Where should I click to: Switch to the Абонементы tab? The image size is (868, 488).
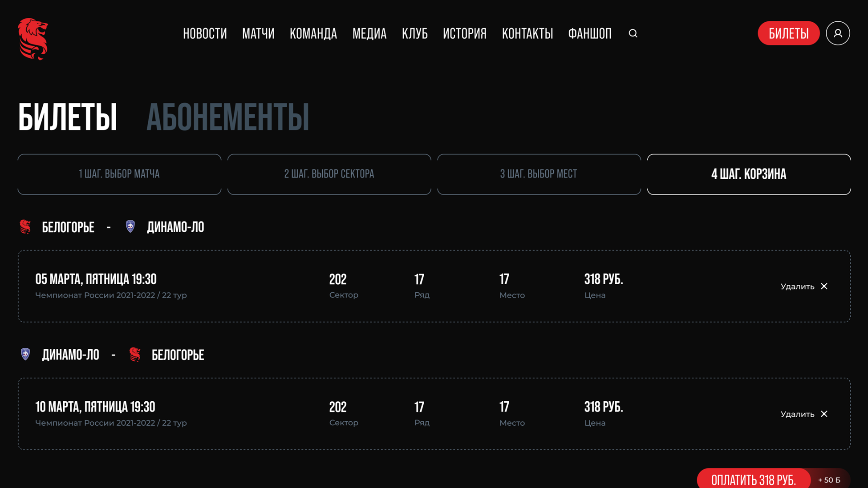tap(227, 117)
